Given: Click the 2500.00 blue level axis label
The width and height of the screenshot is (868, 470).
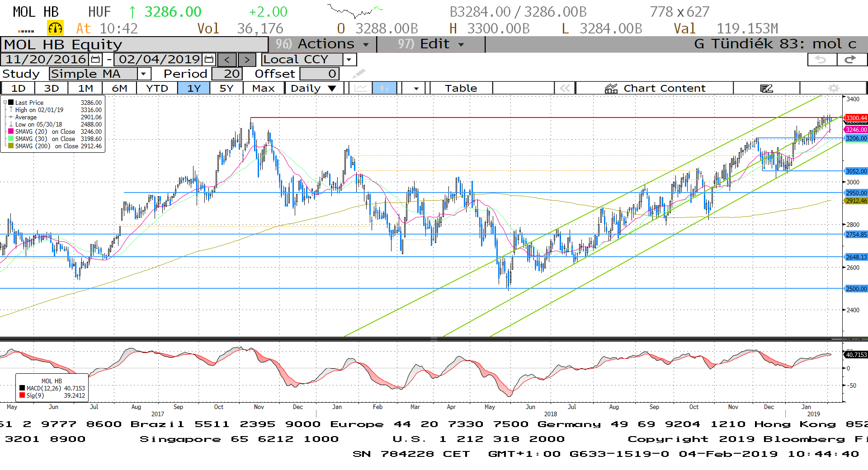Looking at the screenshot, I should [856, 289].
